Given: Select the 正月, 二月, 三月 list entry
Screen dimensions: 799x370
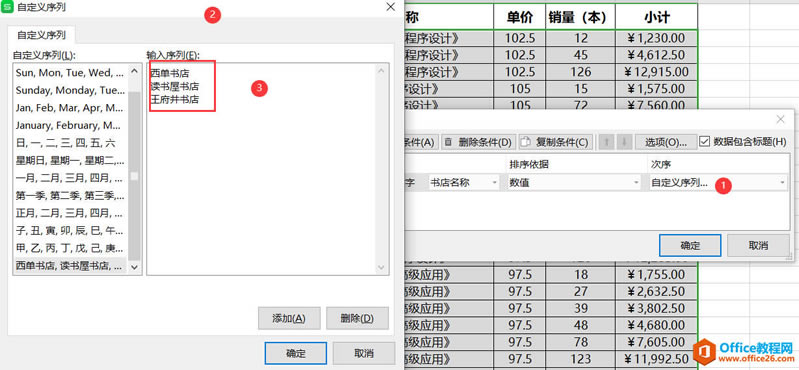Looking at the screenshot, I should (x=71, y=214).
